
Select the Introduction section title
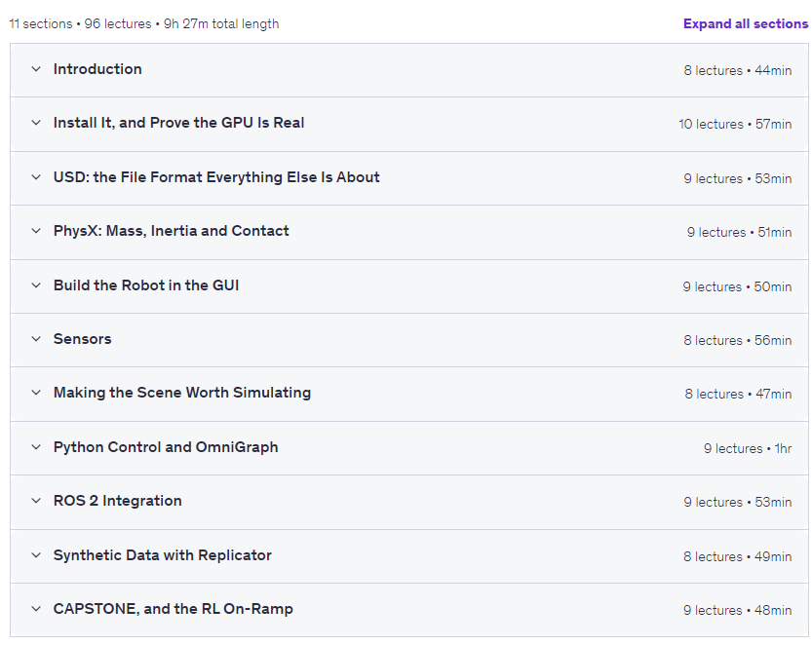pyautogui.click(x=97, y=69)
